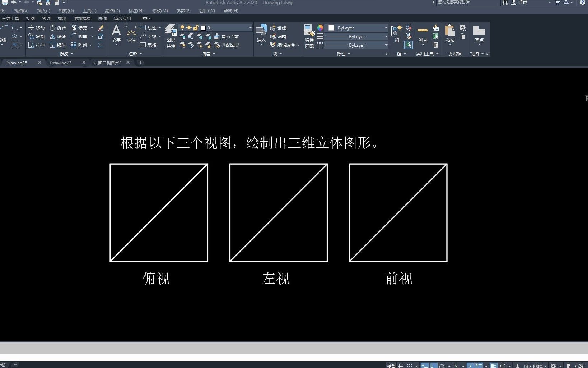Click the 插入 block insert icon
The width and height of the screenshot is (588, 368).
click(261, 33)
